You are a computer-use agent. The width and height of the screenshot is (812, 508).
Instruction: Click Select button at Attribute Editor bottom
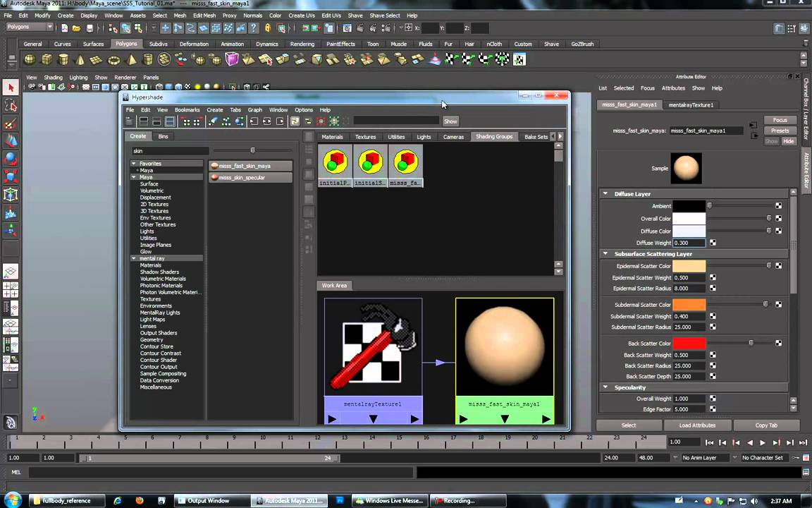[x=629, y=425]
